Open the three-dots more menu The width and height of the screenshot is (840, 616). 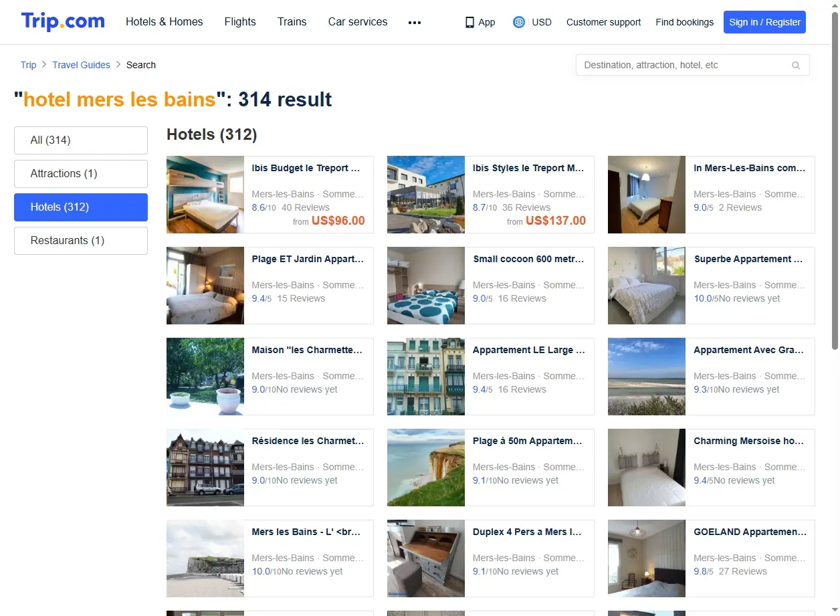click(415, 22)
